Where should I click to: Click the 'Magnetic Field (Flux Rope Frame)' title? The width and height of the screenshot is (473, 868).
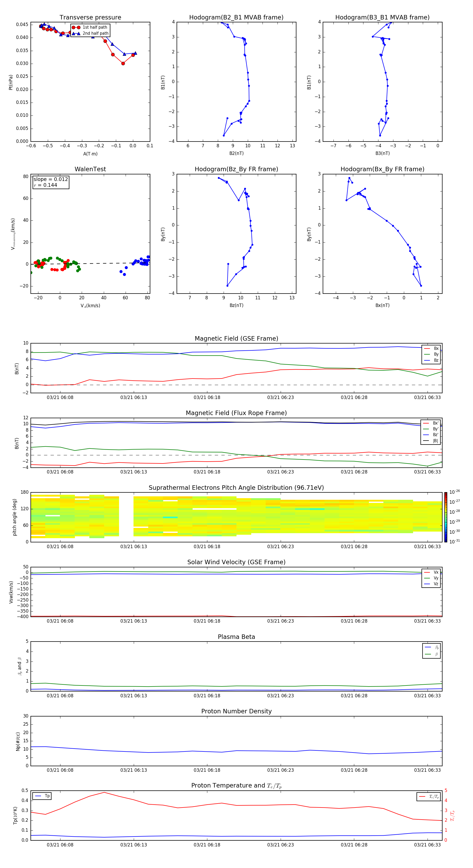[236, 413]
